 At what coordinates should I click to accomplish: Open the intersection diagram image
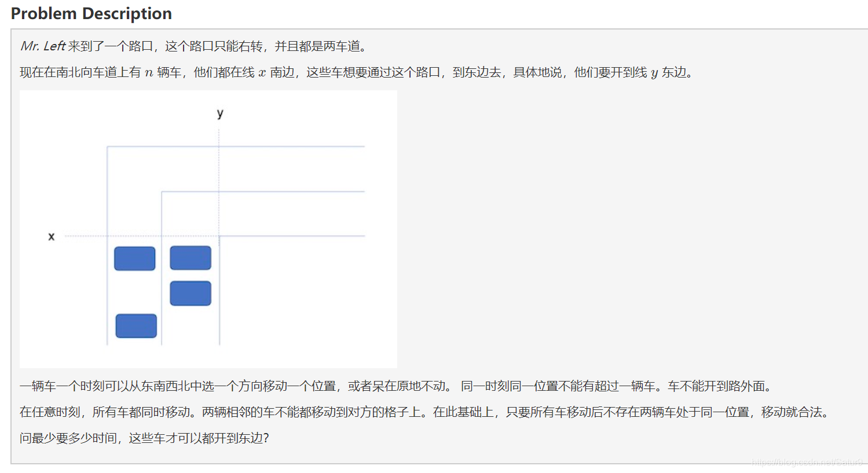tap(208, 229)
